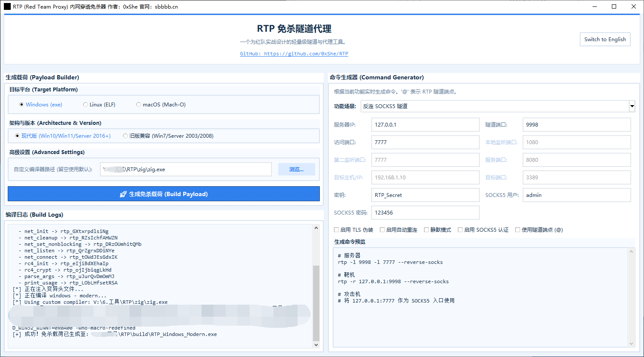Click the '高级设置 (Advanced Settings)' label
The image size is (644, 357).
(47, 152)
